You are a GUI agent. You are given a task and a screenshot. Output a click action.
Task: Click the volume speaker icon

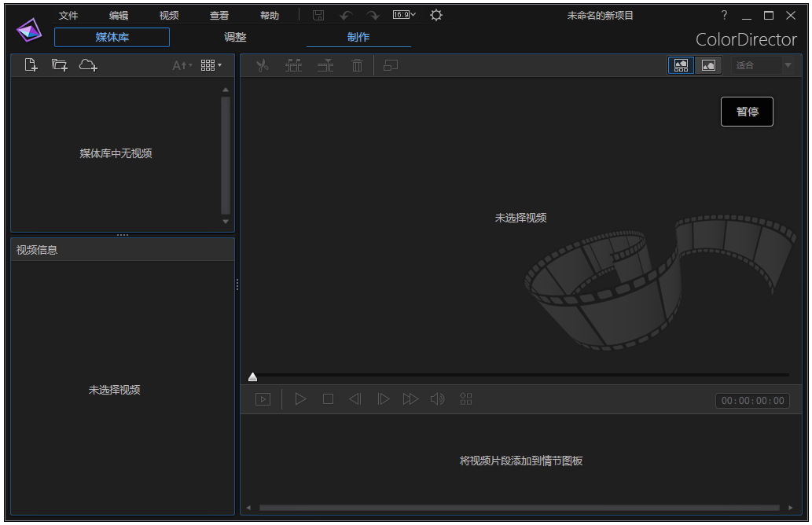point(438,399)
